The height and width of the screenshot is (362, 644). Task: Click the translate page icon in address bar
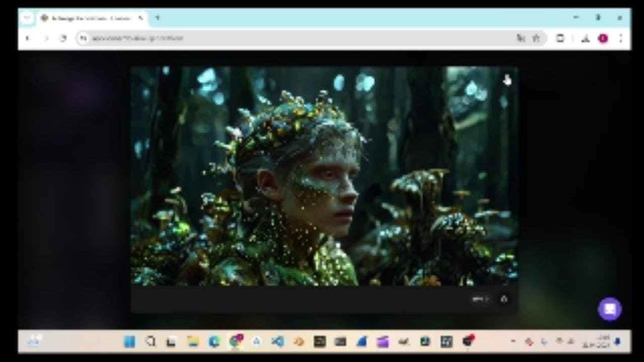521,38
